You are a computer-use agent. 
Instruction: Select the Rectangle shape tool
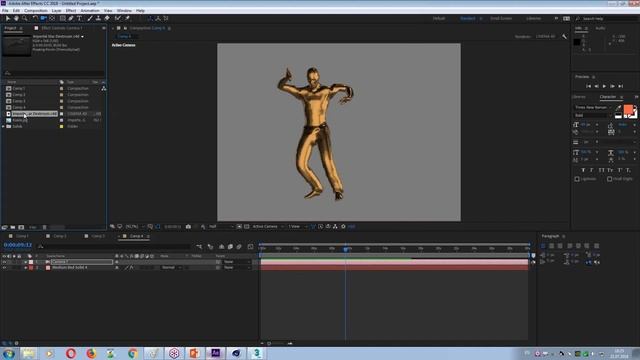tap(62, 18)
